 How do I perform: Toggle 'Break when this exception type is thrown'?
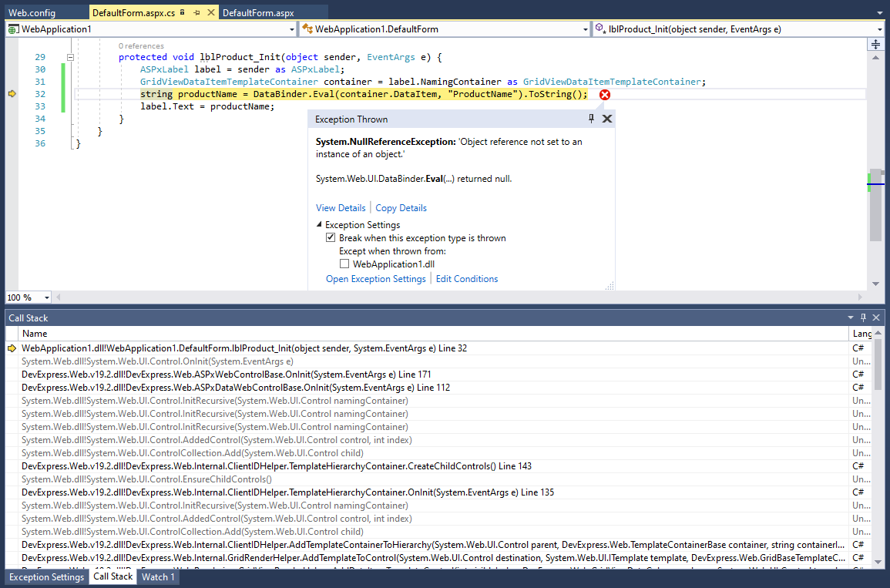(x=331, y=238)
